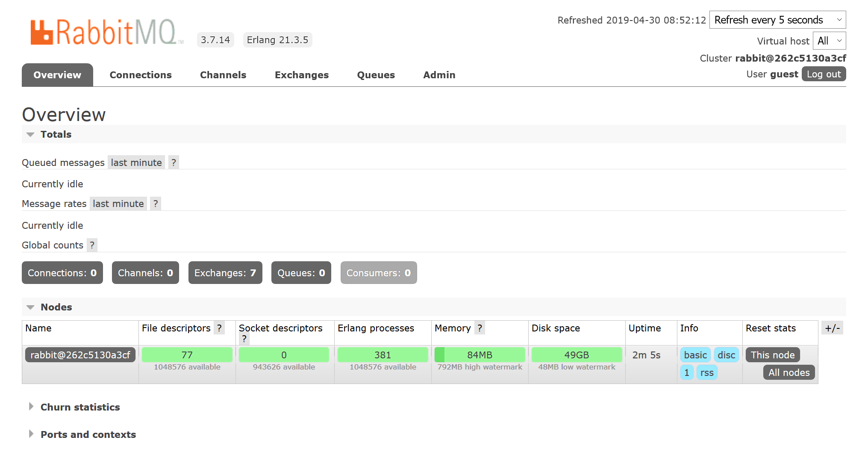Open help for Memory column

click(x=480, y=328)
